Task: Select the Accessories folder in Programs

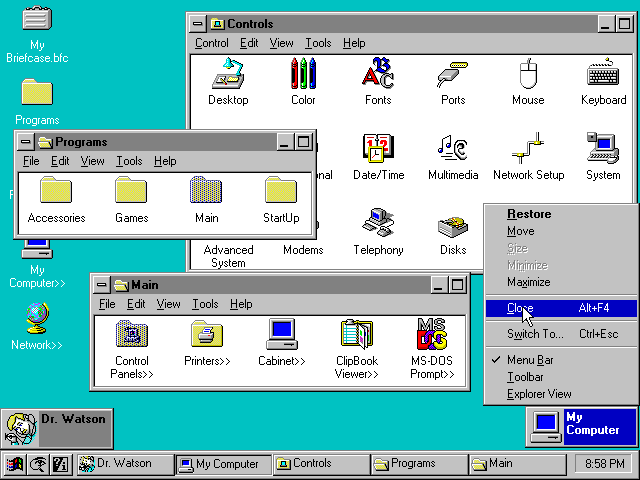Action: 56,189
